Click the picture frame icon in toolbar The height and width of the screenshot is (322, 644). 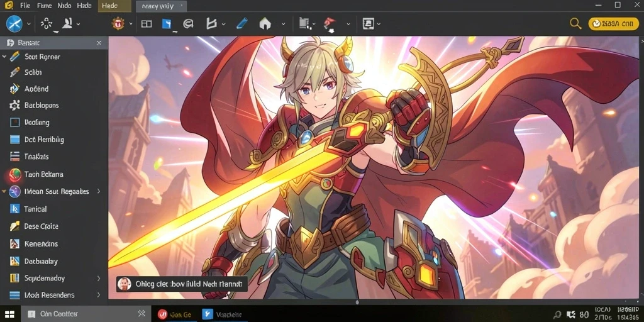367,24
